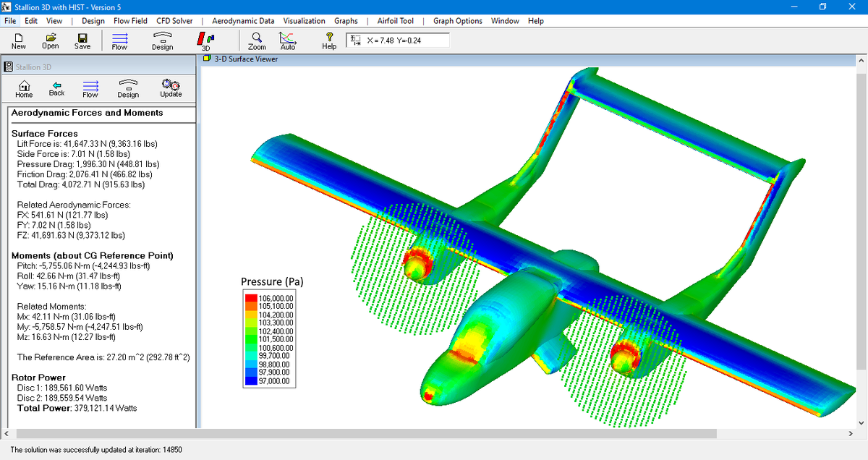The width and height of the screenshot is (868, 460).
Task: Open the View menu
Action: pos(54,21)
